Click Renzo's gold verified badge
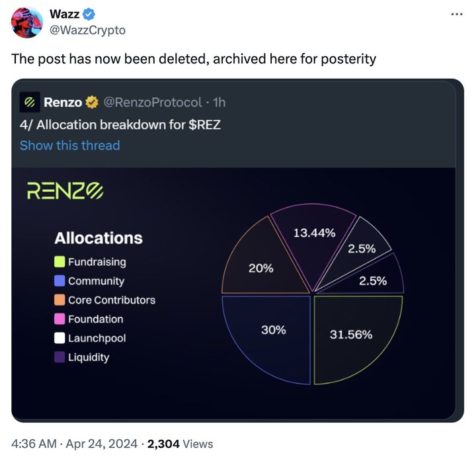Viewport: 476px width, 463px height. coord(93,103)
